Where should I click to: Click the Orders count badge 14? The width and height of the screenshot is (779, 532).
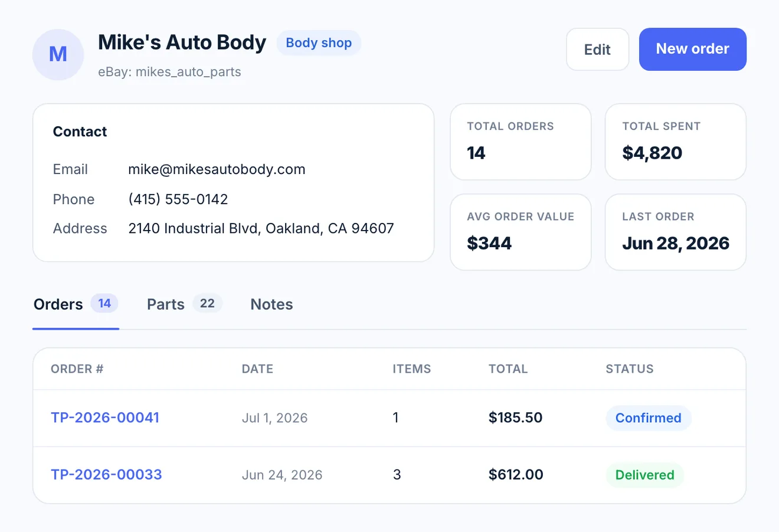pos(104,303)
